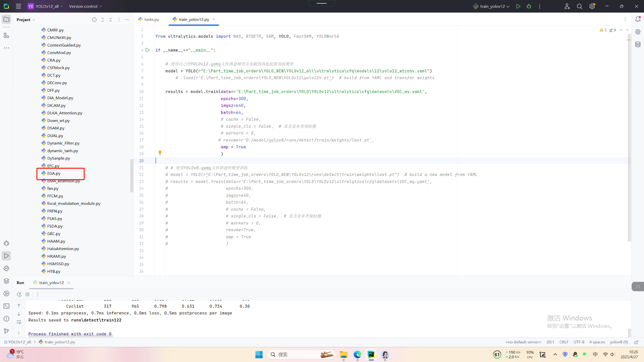Open the Project view dropdown
Image resolution: width=644 pixels, height=362 pixels.
[26, 20]
